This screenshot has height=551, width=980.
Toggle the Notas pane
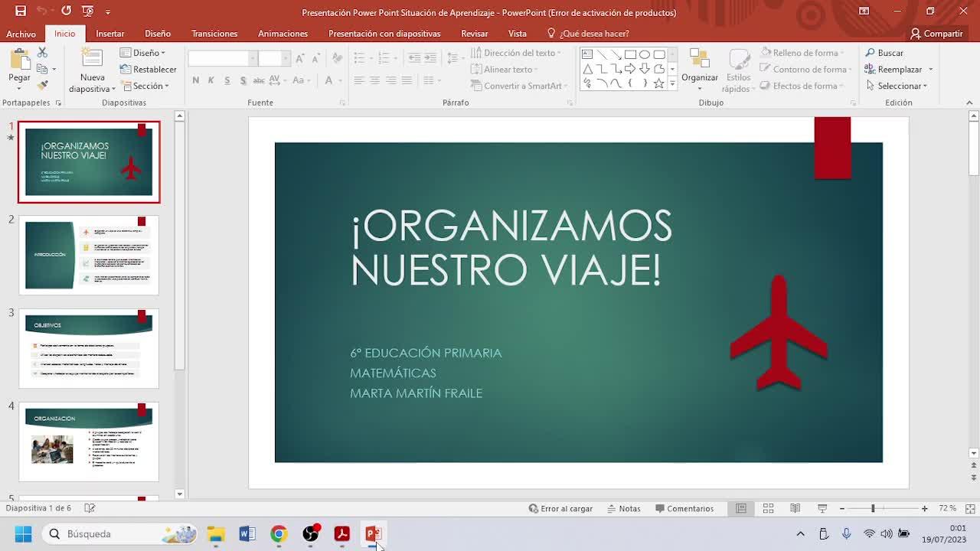(x=623, y=508)
